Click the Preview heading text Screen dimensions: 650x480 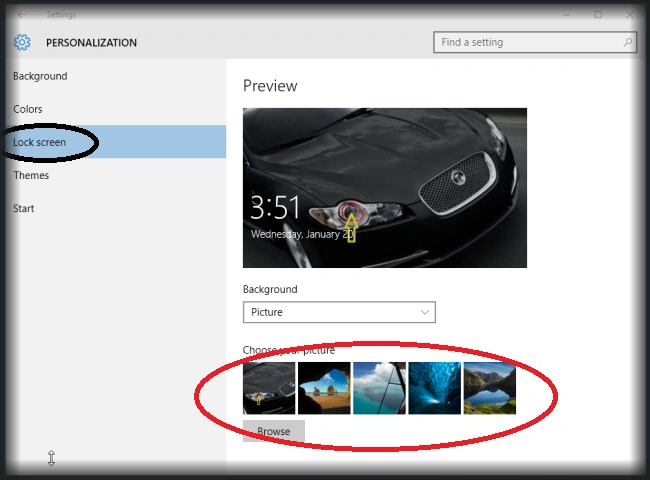click(x=270, y=86)
